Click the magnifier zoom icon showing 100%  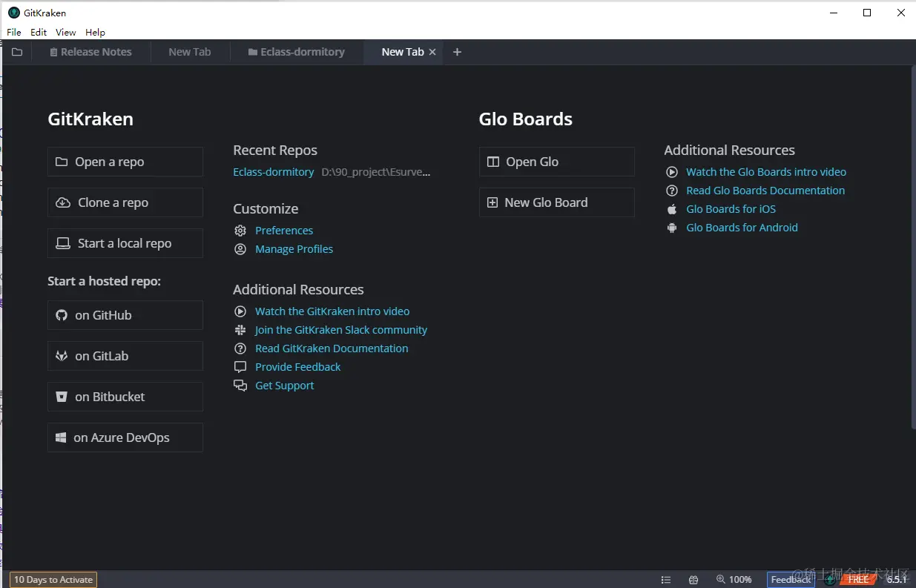[721, 580]
